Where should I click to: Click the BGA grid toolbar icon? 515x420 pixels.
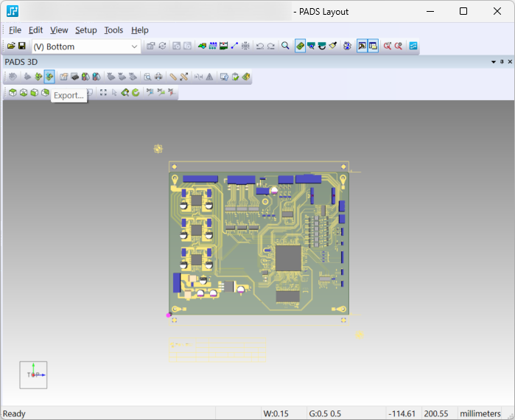[245, 46]
